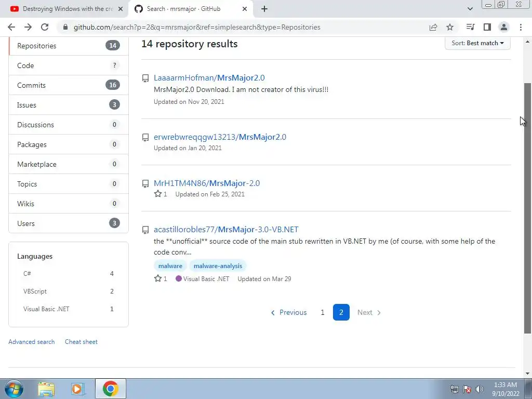Go back using the browser back arrow
Image resolution: width=532 pixels, height=399 pixels.
pyautogui.click(x=11, y=27)
